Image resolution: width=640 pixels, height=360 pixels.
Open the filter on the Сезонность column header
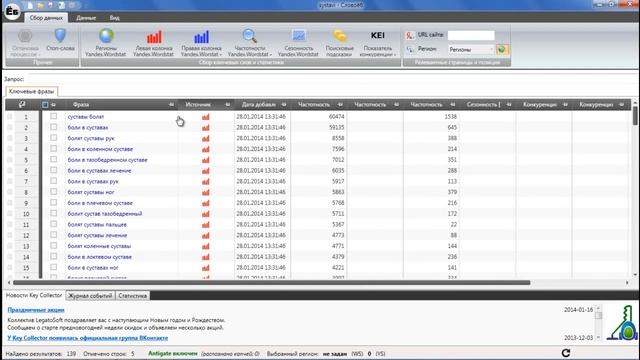(x=509, y=104)
